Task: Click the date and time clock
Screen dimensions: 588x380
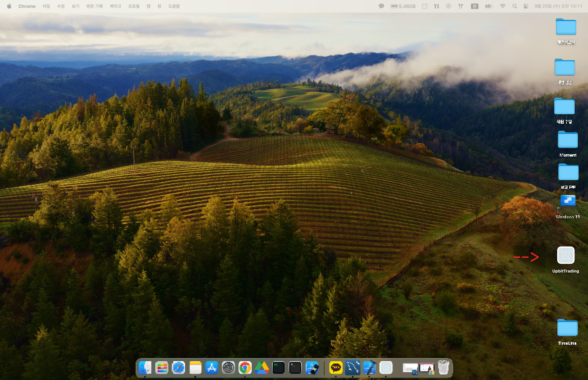Action: [x=558, y=6]
